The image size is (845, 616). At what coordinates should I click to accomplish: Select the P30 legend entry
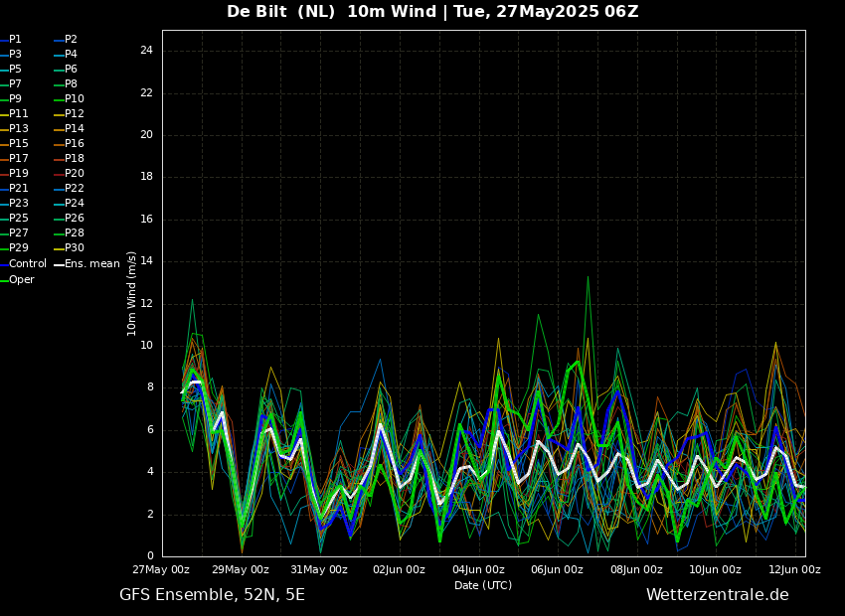click(75, 248)
